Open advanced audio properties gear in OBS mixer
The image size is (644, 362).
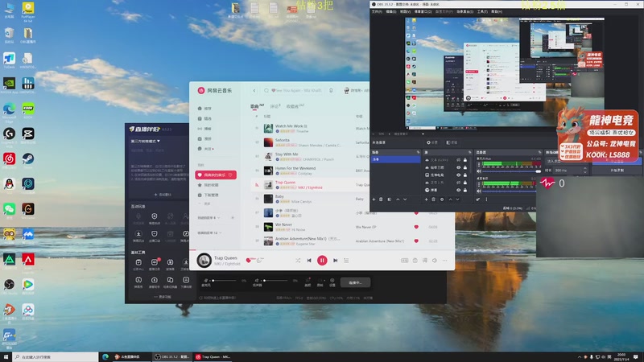click(x=478, y=200)
